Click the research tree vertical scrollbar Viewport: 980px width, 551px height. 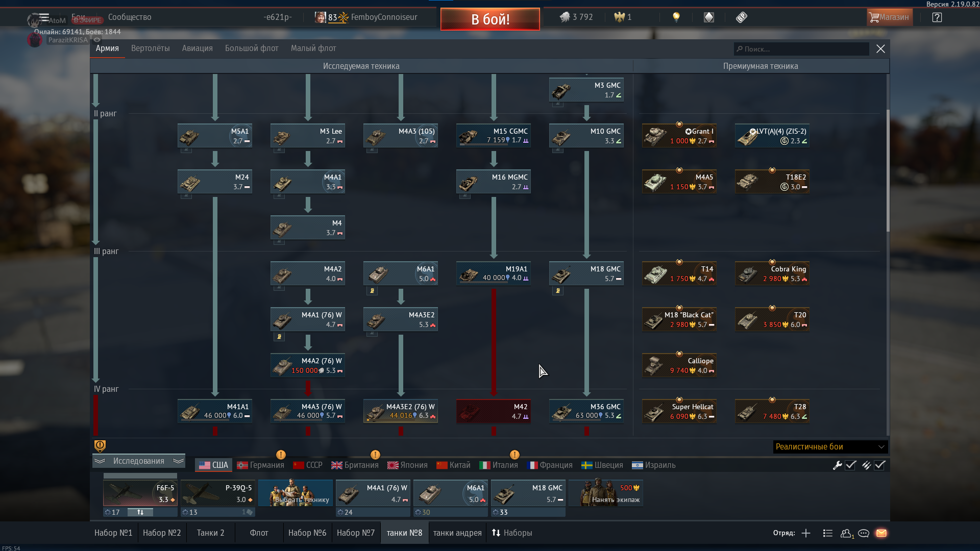click(x=888, y=170)
